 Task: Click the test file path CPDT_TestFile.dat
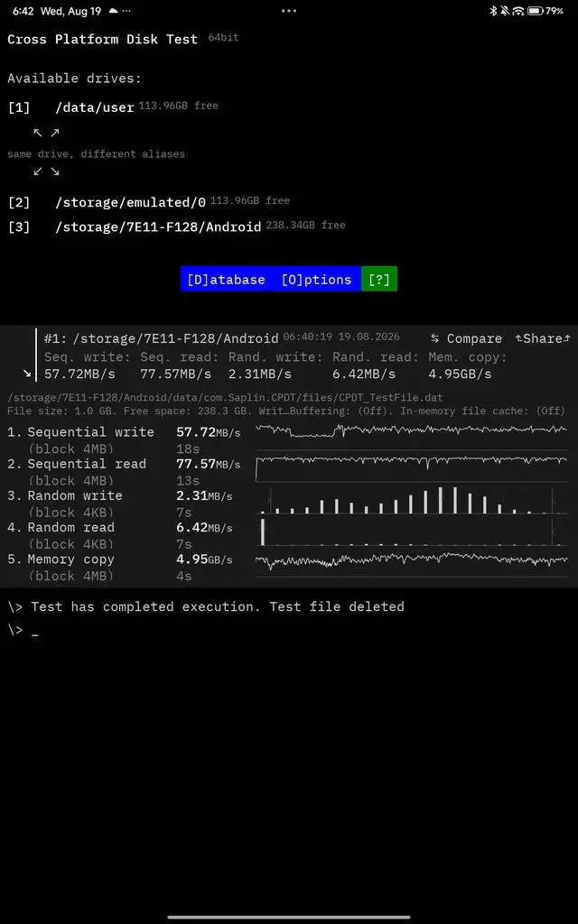tap(225, 398)
